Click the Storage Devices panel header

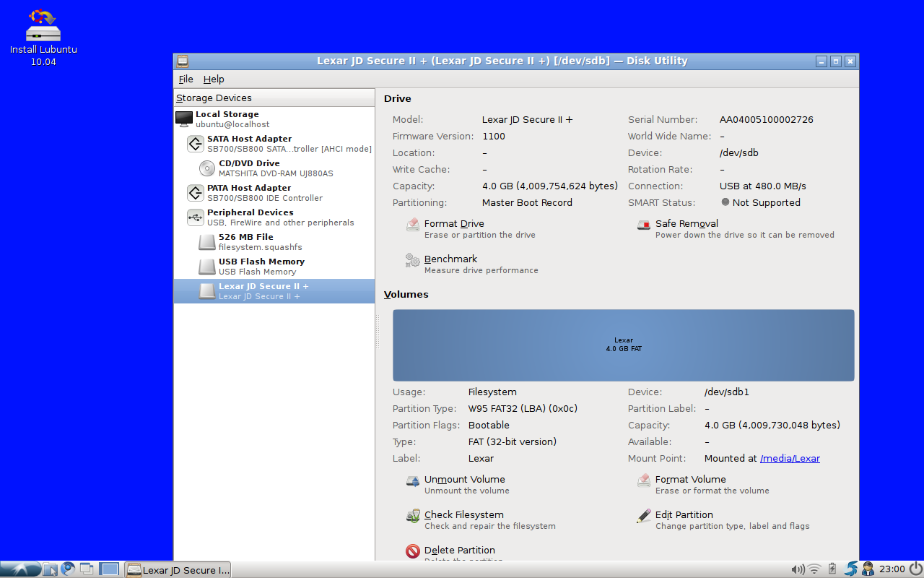click(274, 98)
